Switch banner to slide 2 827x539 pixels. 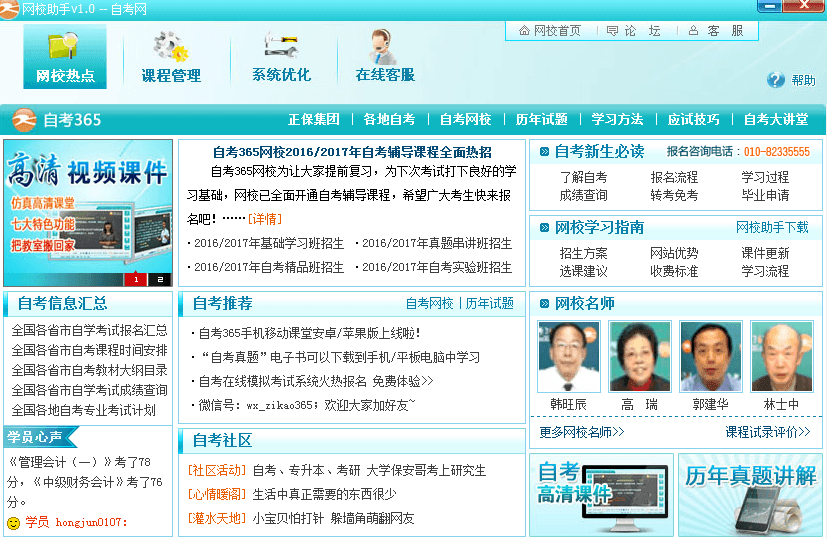[160, 279]
